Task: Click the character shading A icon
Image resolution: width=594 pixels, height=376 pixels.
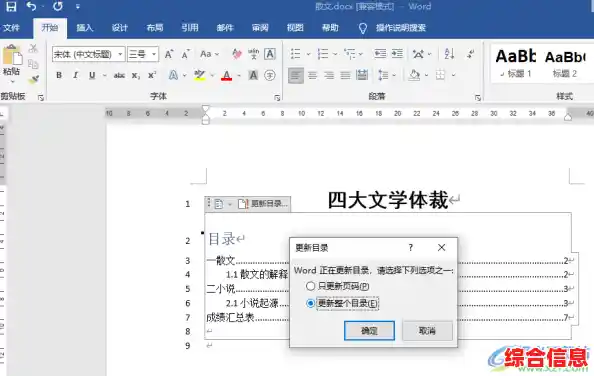Action: point(253,75)
